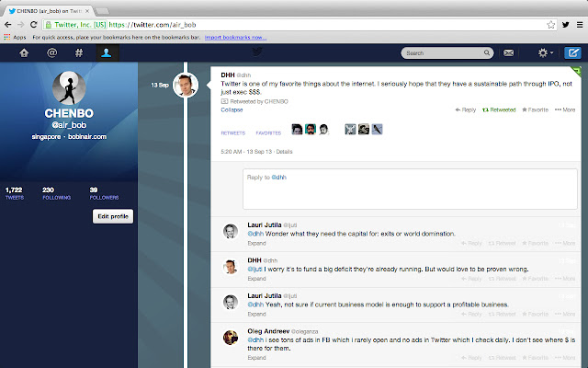Click Reply on DHH's main tweet
The height and width of the screenshot is (368, 588).
[x=466, y=109]
